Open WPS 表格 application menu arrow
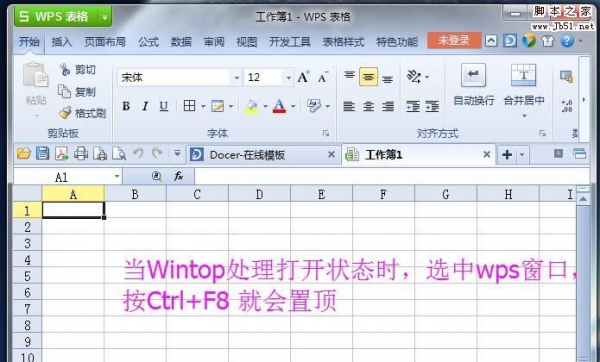Image resolution: width=600 pixels, height=362 pixels. (x=104, y=17)
